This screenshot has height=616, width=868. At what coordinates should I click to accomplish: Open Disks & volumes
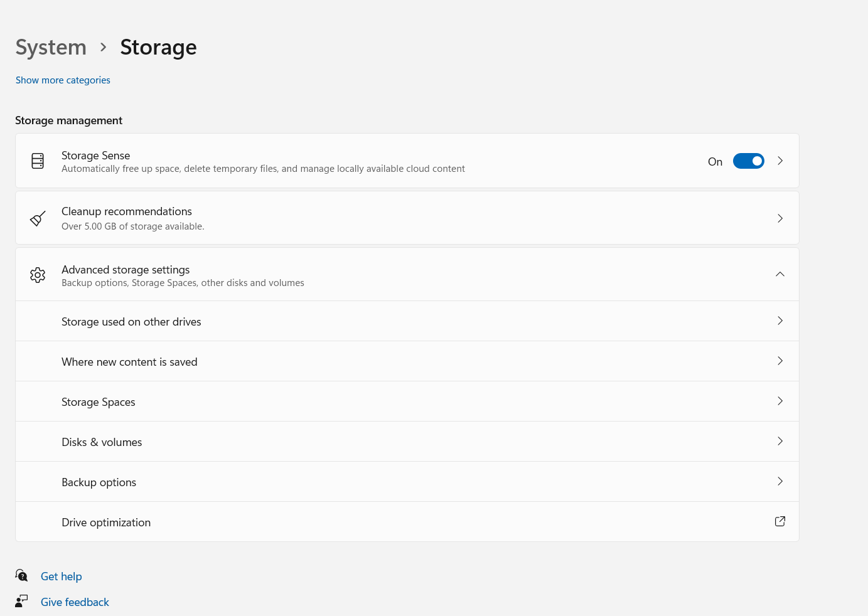pos(102,442)
